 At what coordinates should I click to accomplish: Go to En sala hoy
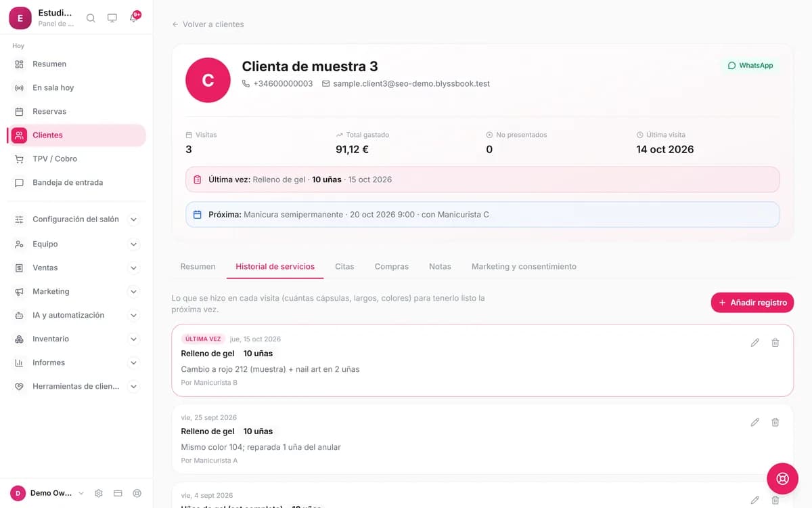tap(76, 87)
